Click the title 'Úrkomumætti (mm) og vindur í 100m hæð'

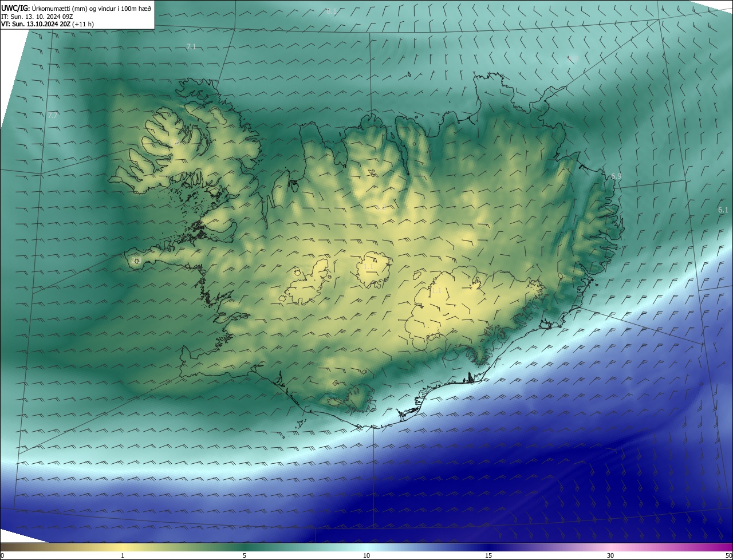click(x=92, y=8)
